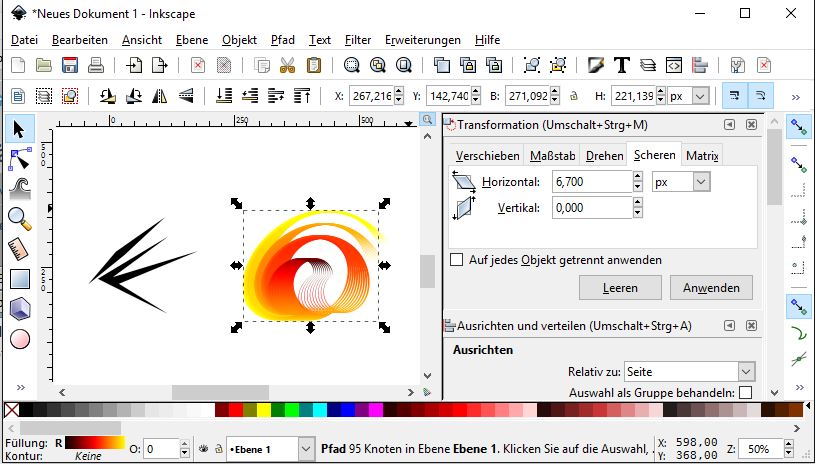Enable 'Auf jedes Objekt getrennt anwenden'
This screenshot has height=464, width=815.
coord(457,260)
